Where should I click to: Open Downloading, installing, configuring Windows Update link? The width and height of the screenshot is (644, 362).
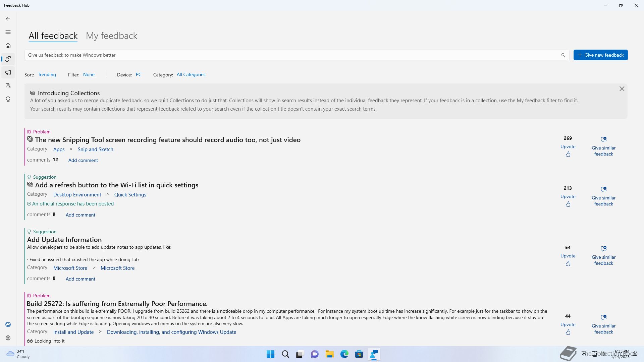click(x=171, y=332)
